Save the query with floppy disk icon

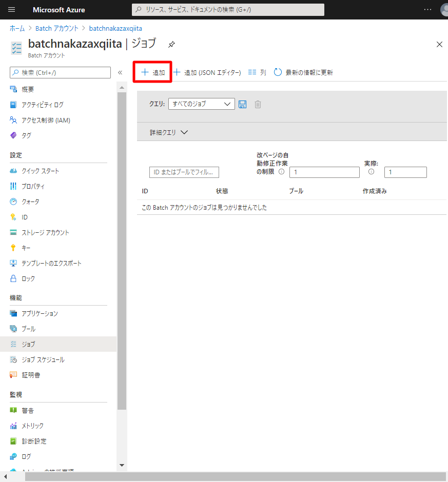point(242,104)
